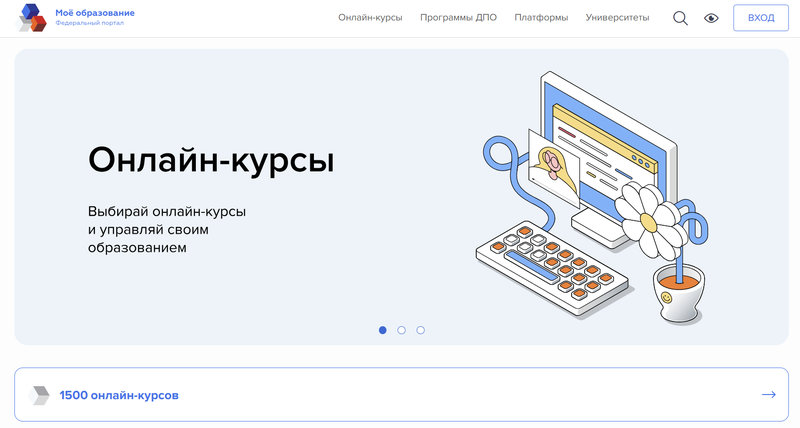Screen dimensions: 800x428
Task: Click the right arrow on the 1500 онлайн-курсов card
Action: 768,395
